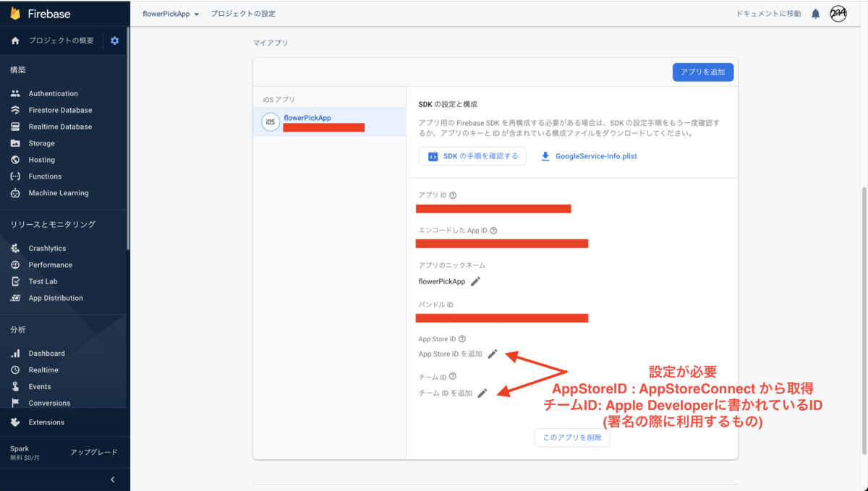Open Cloud Functions from the sidebar
This screenshot has height=491, width=868.
pos(46,176)
